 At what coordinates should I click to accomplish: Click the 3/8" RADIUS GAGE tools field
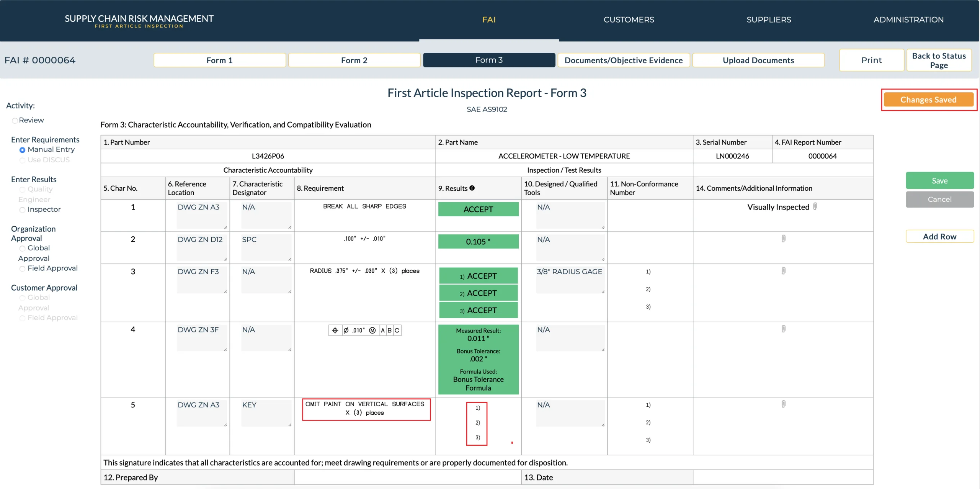pos(570,280)
